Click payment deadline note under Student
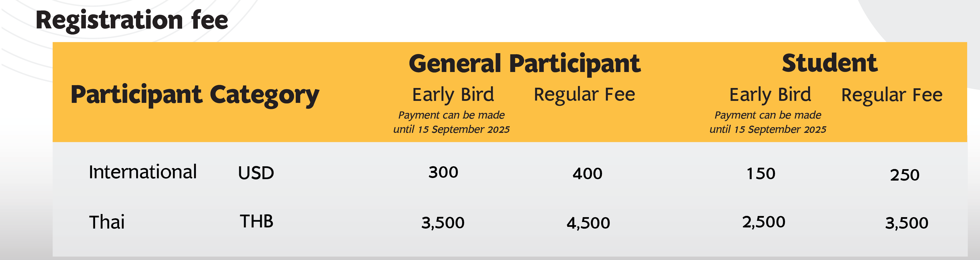Viewport: 980px width, 260px height. 768,122
